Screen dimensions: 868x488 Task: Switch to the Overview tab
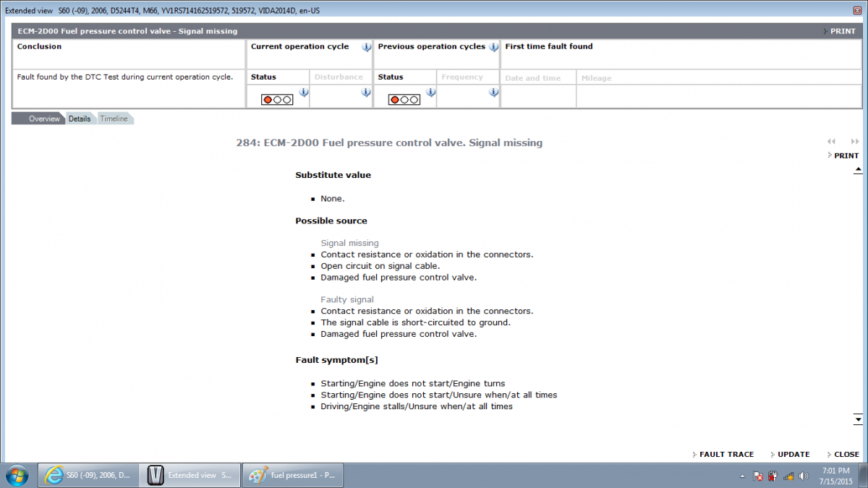click(x=38, y=119)
